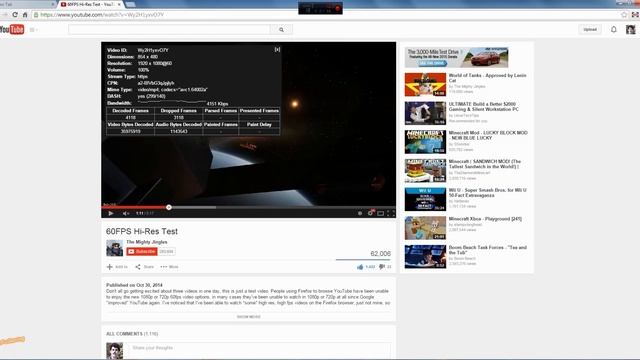
Task: Open ULTIMATE Build a Better $2000 Gaming video
Action: pos(484,107)
